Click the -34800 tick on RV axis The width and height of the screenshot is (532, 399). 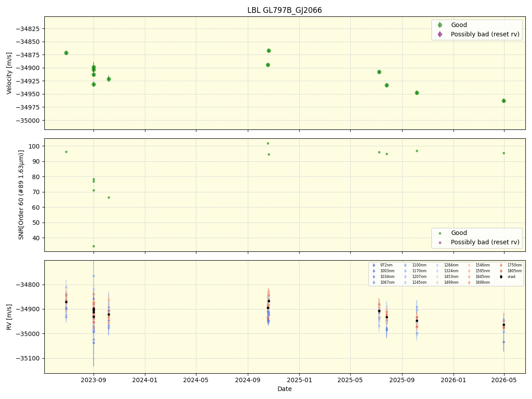click(28, 285)
